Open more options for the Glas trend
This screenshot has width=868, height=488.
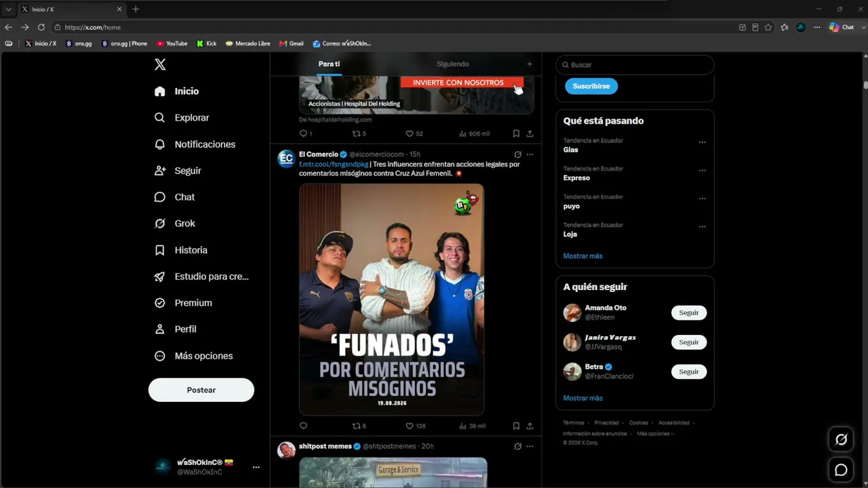pyautogui.click(x=703, y=142)
